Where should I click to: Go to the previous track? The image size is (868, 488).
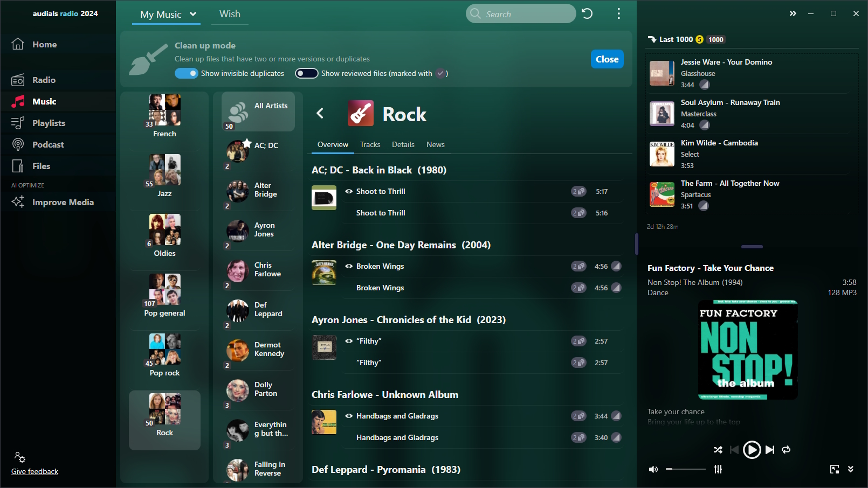[734, 450]
